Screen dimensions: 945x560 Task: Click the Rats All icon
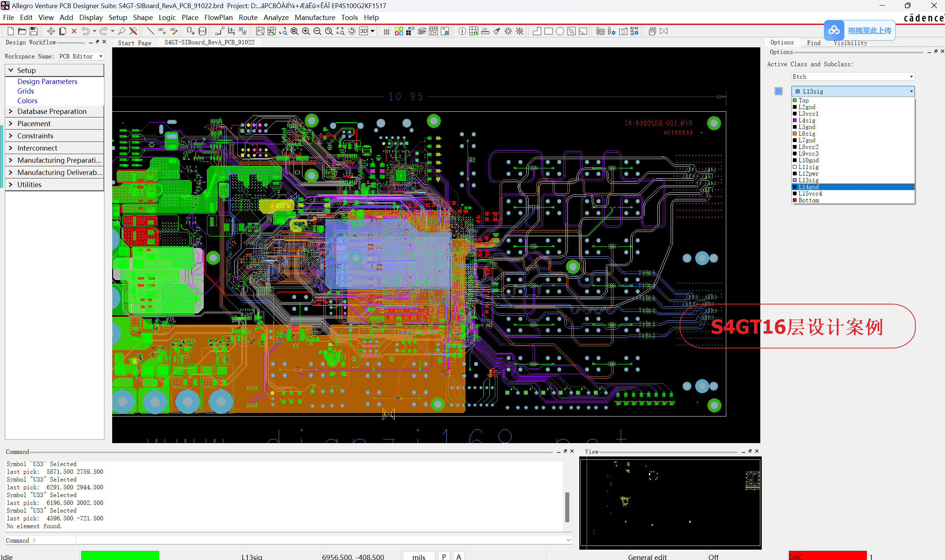click(x=271, y=31)
